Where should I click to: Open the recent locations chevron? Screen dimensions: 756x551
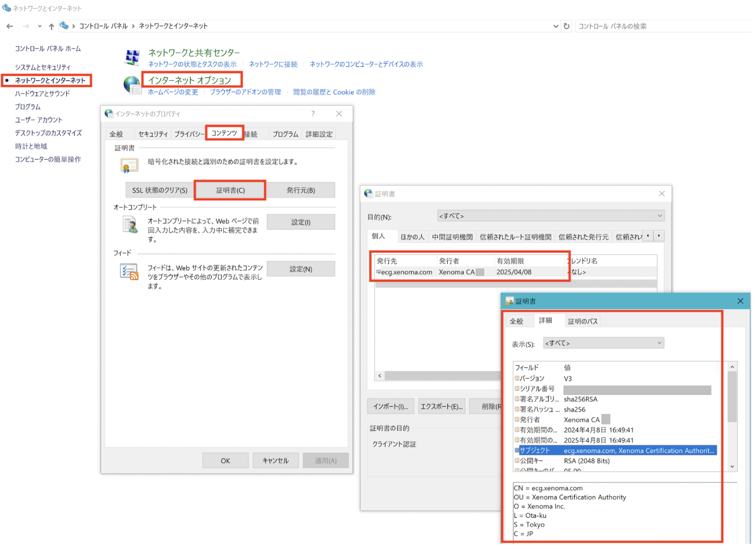pos(39,26)
